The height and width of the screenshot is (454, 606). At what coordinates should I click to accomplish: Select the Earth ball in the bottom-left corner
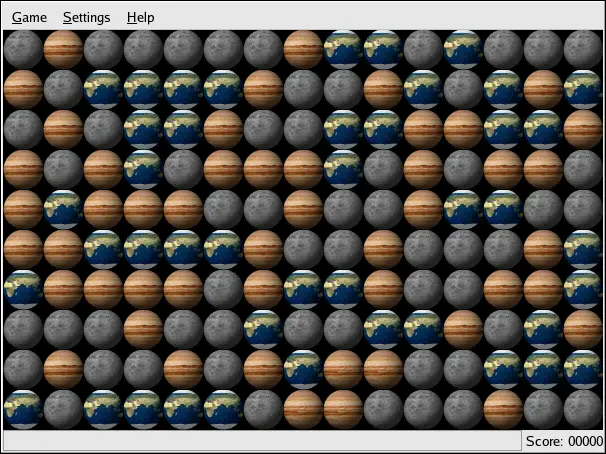tap(23, 409)
